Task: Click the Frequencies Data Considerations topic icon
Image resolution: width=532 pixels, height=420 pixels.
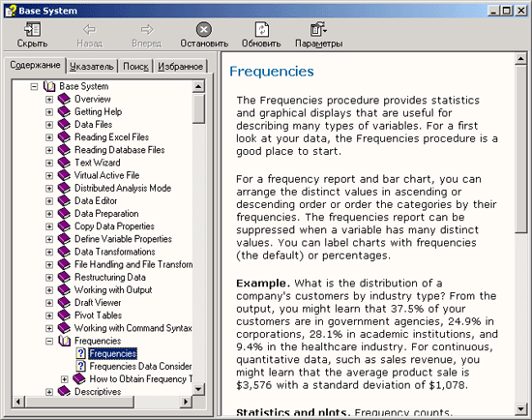Action: point(80,366)
